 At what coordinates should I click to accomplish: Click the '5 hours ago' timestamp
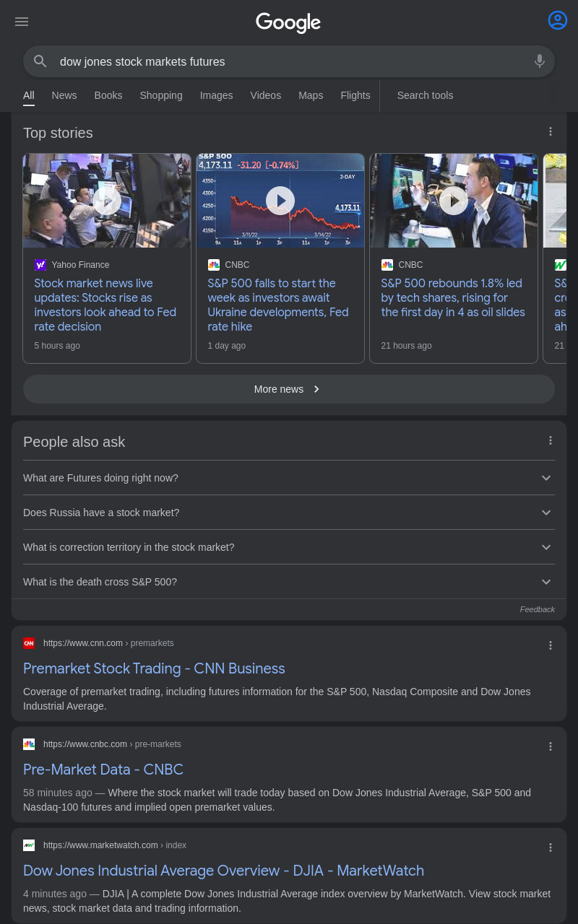pyautogui.click(x=57, y=346)
